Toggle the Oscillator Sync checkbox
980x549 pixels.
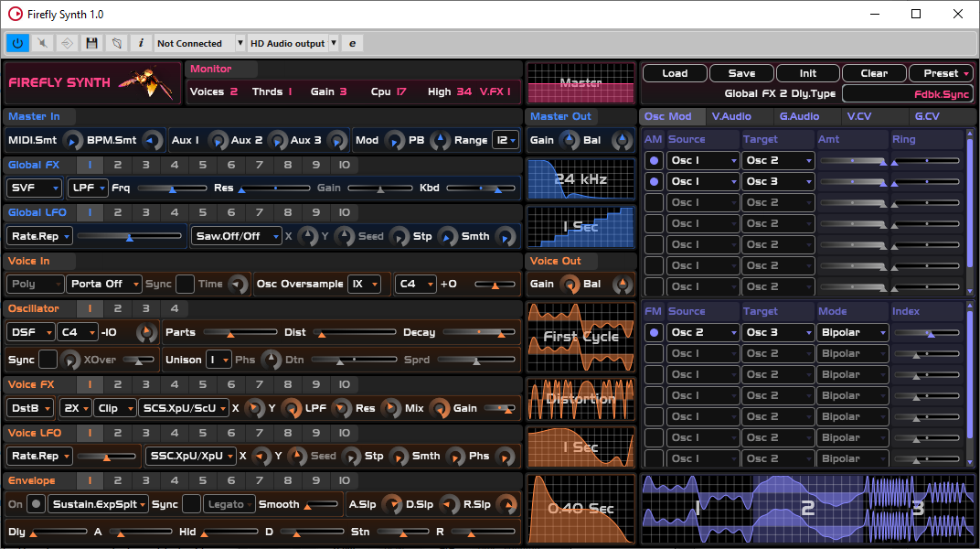48,360
